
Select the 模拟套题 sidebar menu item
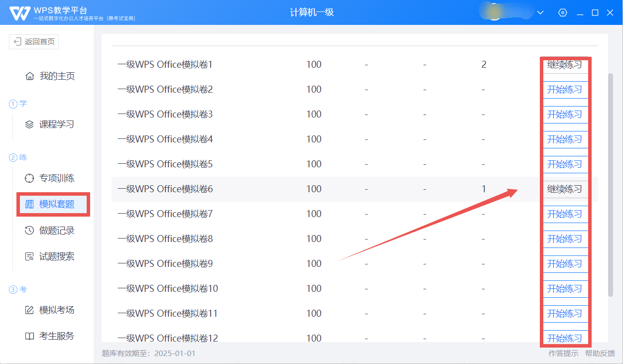point(53,204)
